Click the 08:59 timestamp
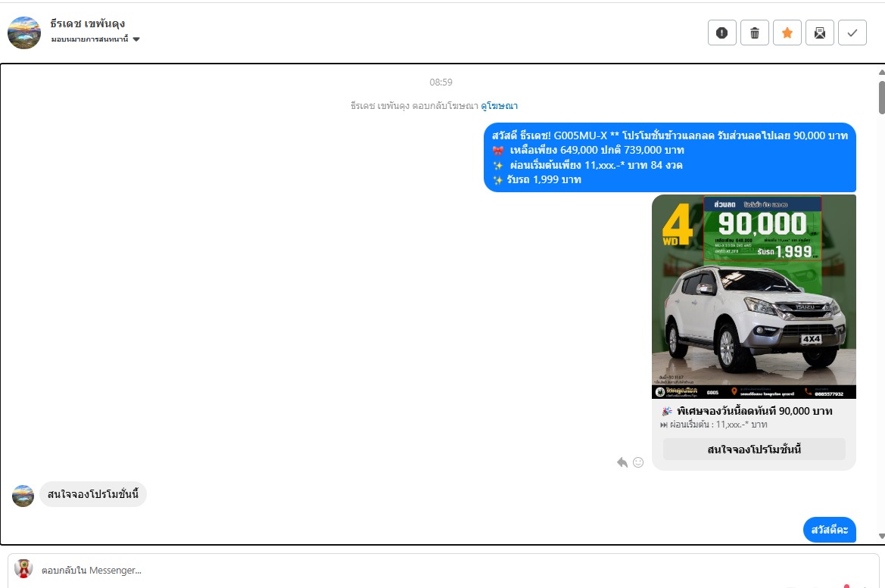This screenshot has width=885, height=588. (x=441, y=82)
